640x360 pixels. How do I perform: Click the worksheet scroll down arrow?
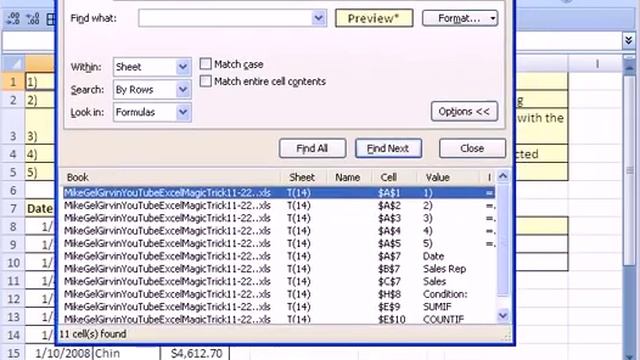(630, 356)
